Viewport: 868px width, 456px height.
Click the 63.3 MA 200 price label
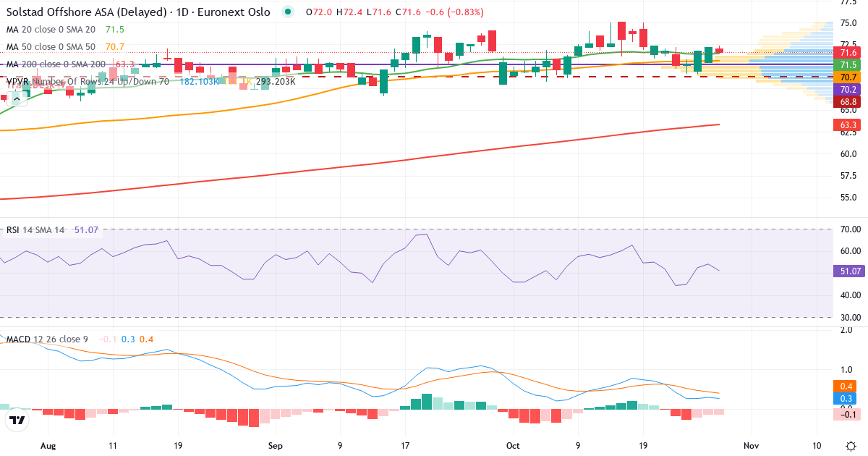click(848, 125)
